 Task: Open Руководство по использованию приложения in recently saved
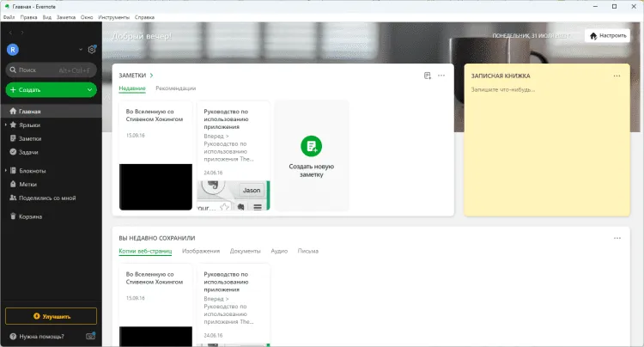tap(234, 306)
